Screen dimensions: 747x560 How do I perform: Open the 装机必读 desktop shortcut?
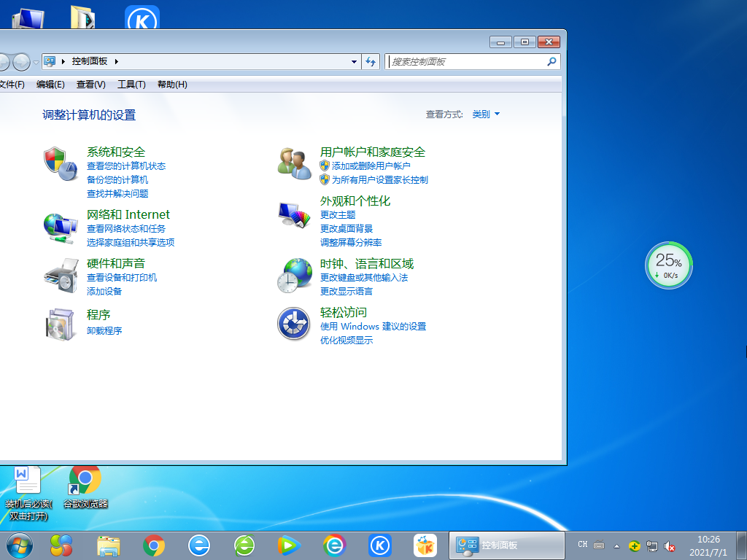pyautogui.click(x=28, y=481)
